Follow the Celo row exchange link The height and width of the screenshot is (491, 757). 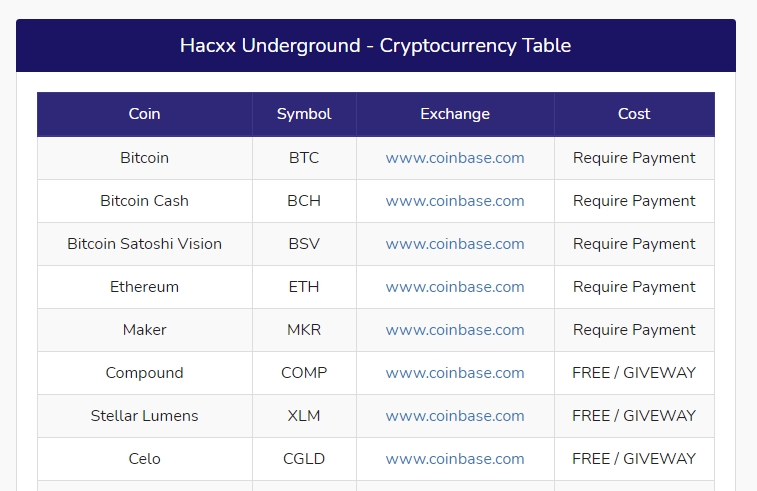(x=455, y=459)
